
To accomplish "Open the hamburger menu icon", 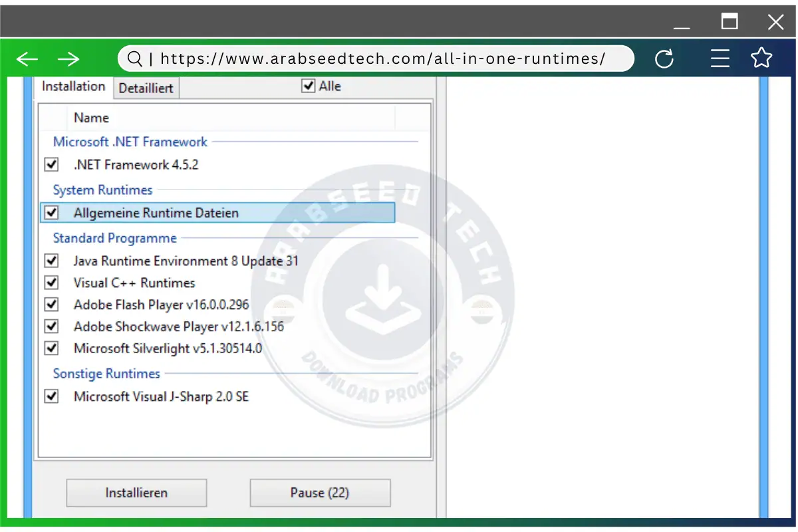I will [x=720, y=59].
